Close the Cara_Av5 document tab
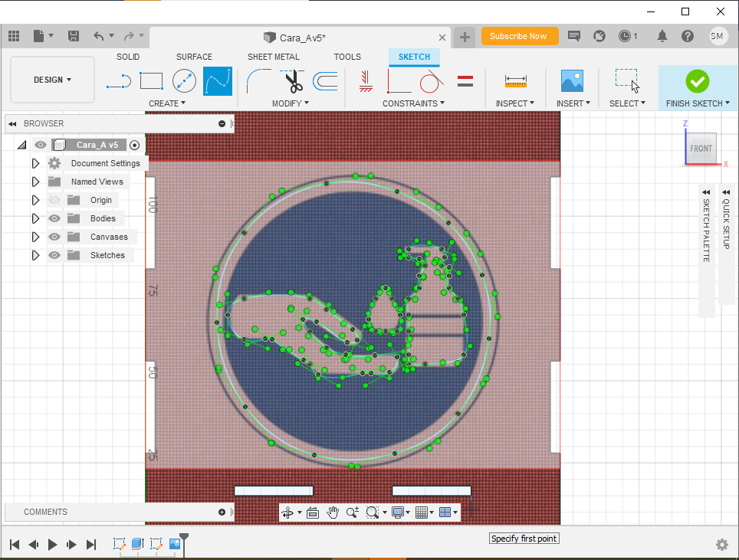 pos(442,38)
